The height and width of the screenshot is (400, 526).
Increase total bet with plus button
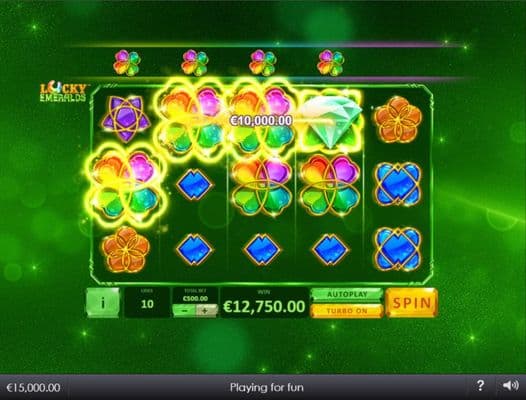point(207,311)
